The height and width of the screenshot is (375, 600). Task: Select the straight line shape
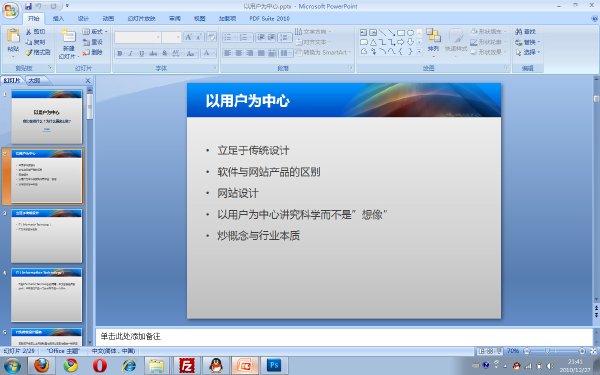coord(382,33)
